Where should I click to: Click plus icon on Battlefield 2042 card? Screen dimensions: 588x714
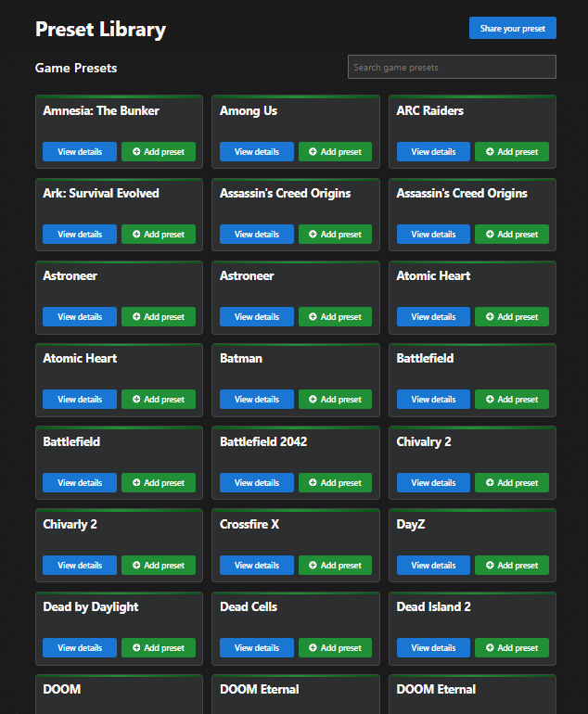(x=313, y=482)
